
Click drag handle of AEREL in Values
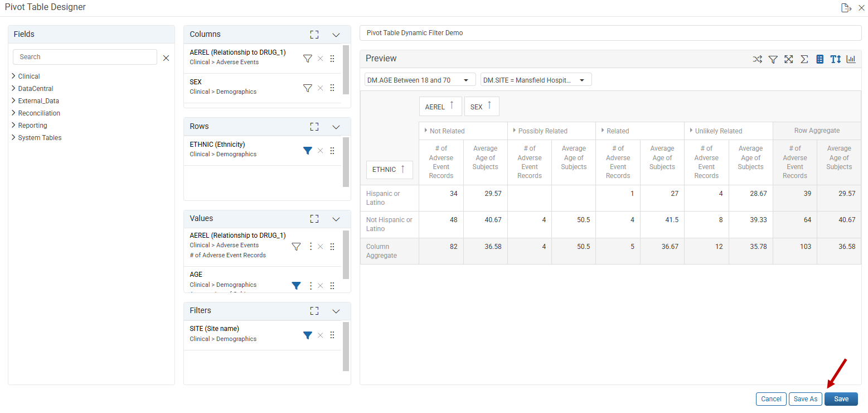click(332, 246)
